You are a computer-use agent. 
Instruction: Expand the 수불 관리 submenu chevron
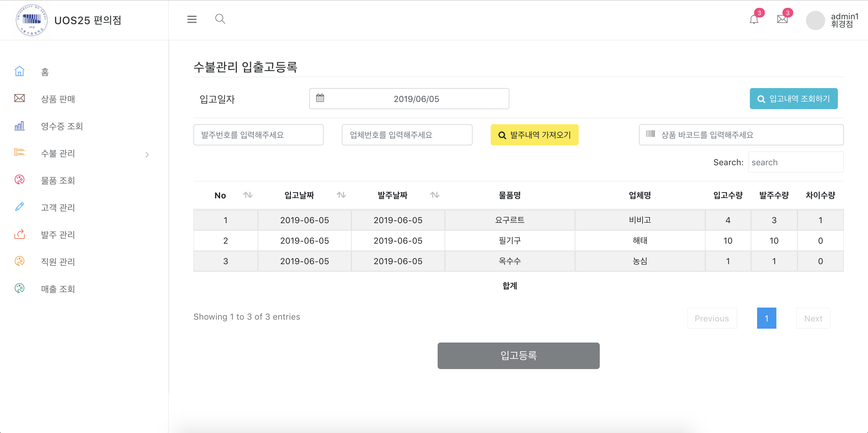tap(147, 154)
